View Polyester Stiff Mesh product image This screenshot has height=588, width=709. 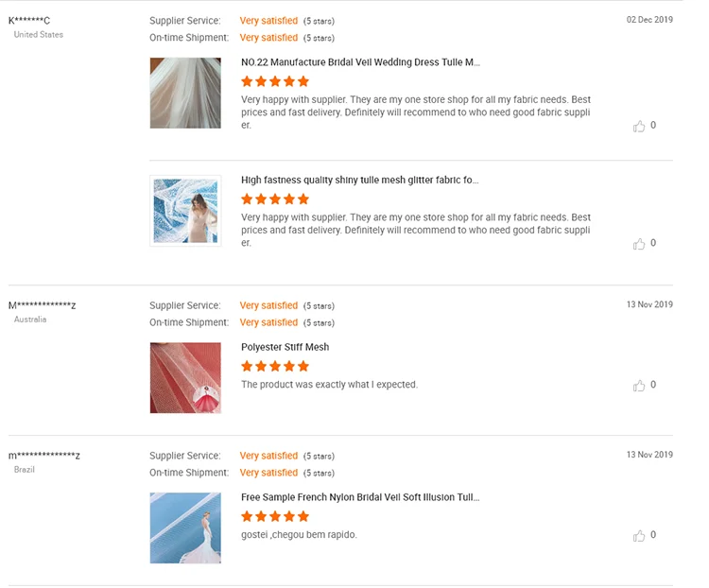(185, 377)
